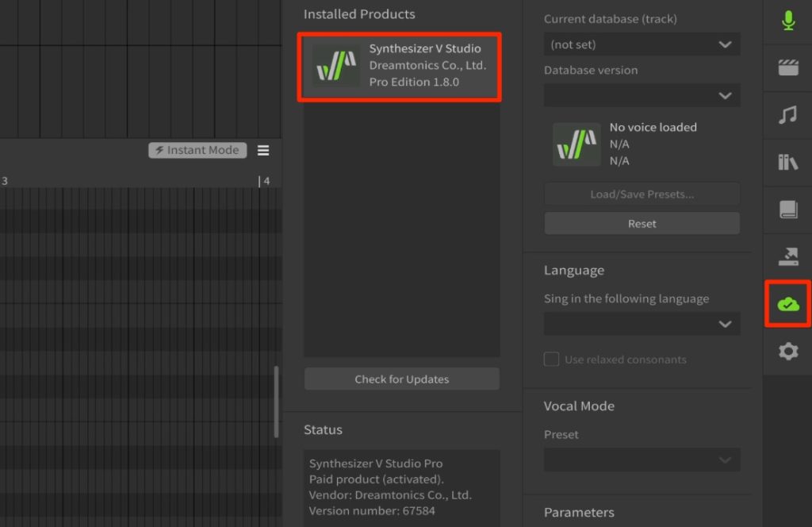812x527 pixels.
Task: Expand the Sing in the following language dropdown
Action: coord(642,324)
